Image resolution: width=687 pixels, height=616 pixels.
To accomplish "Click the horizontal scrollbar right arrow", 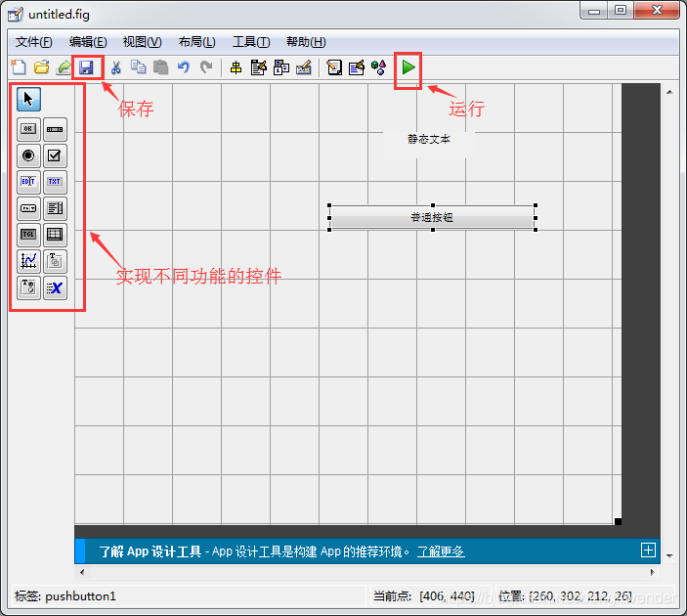I will coord(653,572).
